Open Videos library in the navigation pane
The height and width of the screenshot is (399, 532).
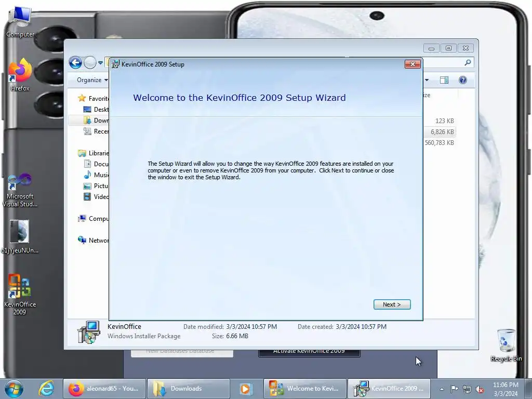(96, 196)
